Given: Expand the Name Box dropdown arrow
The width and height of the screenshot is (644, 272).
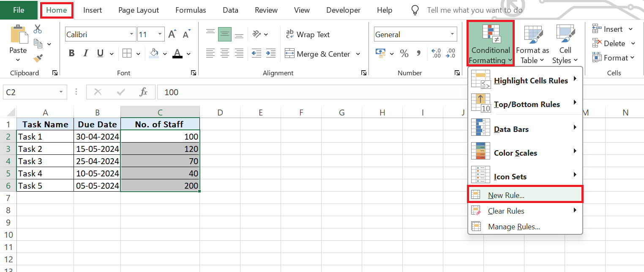Looking at the screenshot, I should (x=61, y=92).
